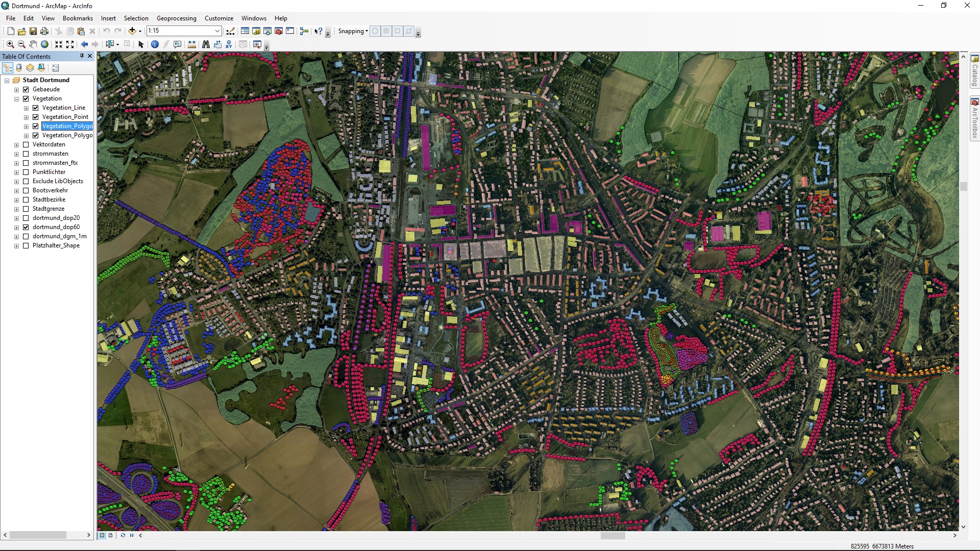Screen dimensions: 980x551
Task: Switch TOC to List By Selection
Action: (41, 68)
